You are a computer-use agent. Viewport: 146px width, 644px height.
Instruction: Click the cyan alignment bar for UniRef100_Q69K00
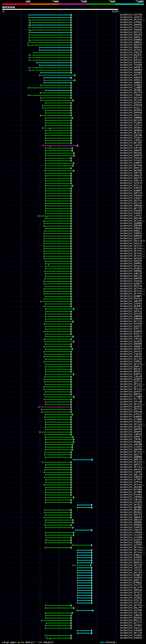pos(56,48)
